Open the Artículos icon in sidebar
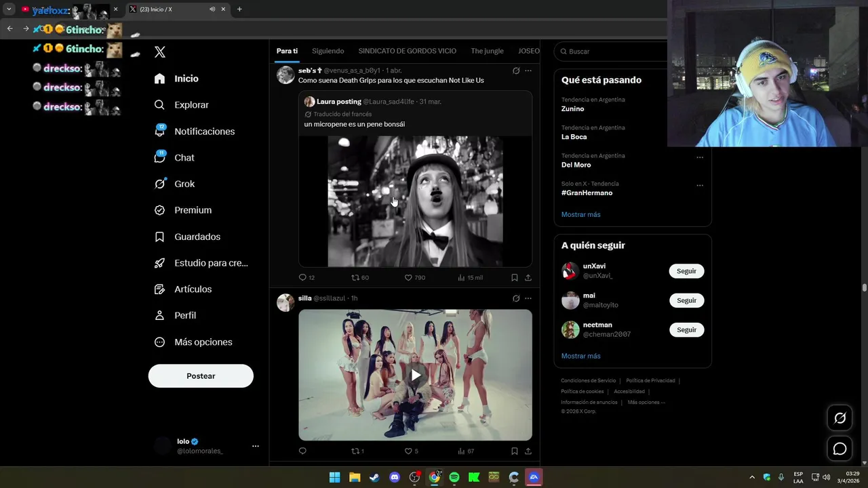Screen dimensions: 868x488 coord(159,289)
